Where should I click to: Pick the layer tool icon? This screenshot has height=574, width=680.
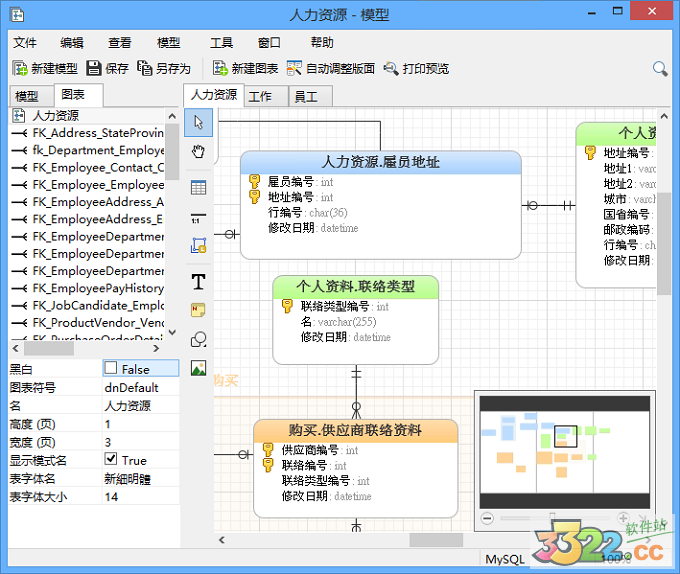tap(199, 245)
